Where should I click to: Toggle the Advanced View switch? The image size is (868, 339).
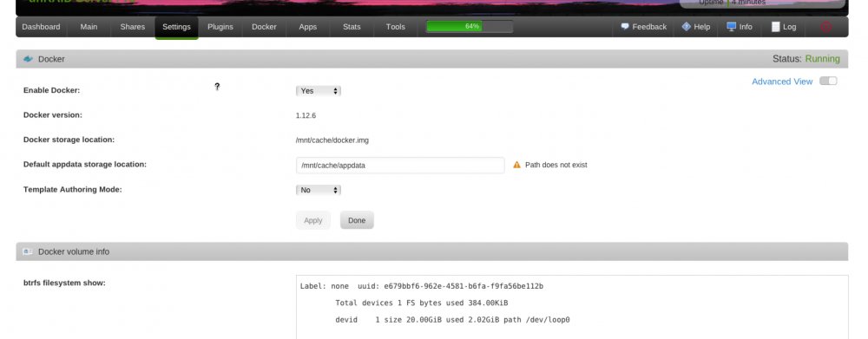coord(828,81)
